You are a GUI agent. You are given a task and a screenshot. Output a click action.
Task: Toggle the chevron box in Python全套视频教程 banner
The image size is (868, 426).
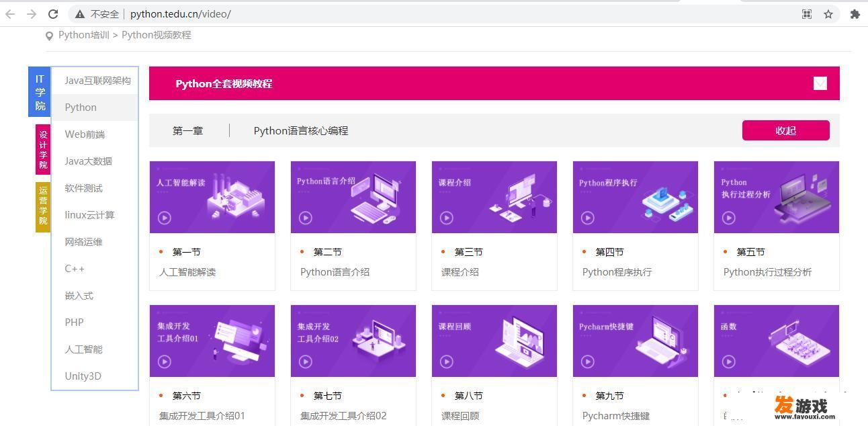(820, 83)
